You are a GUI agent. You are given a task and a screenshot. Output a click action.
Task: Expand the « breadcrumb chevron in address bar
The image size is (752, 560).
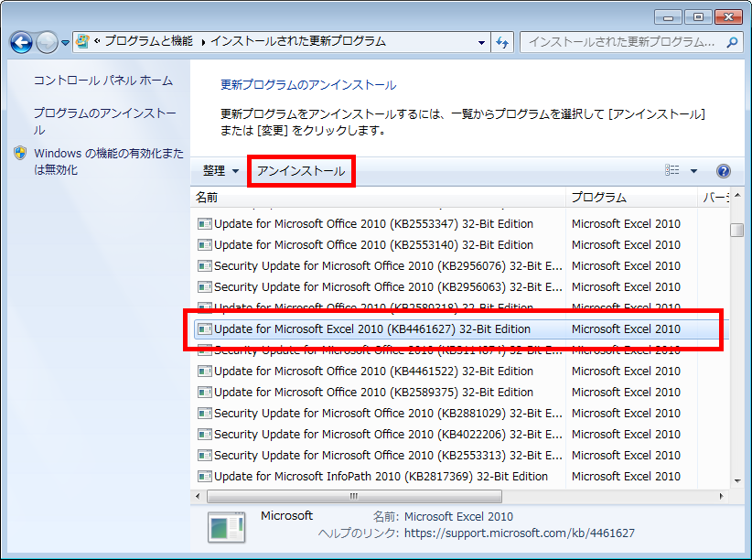click(x=97, y=41)
